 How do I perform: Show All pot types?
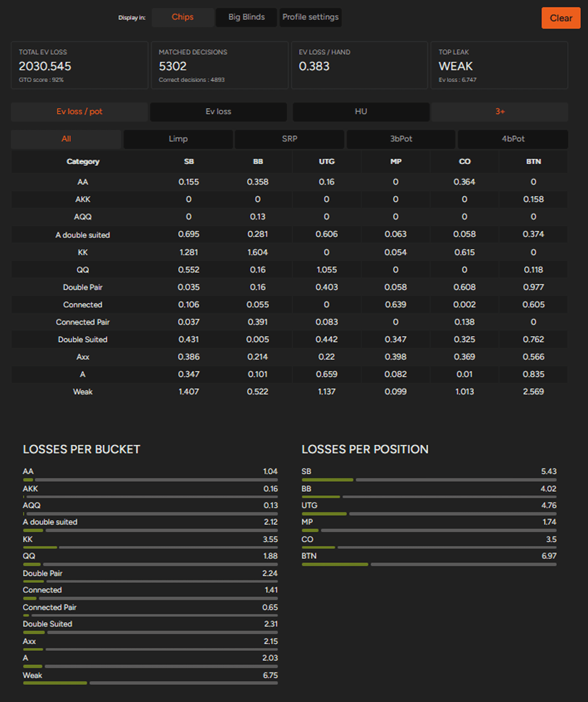click(66, 139)
